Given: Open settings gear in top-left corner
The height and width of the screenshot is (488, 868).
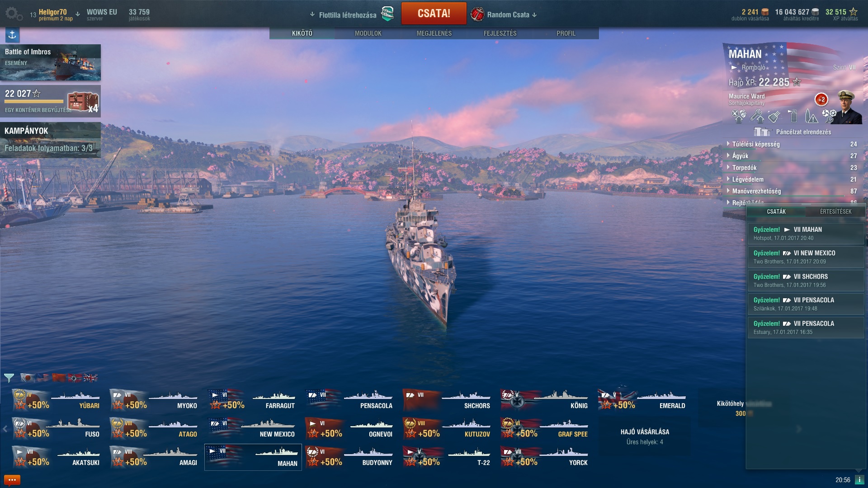Looking at the screenshot, I should point(13,14).
